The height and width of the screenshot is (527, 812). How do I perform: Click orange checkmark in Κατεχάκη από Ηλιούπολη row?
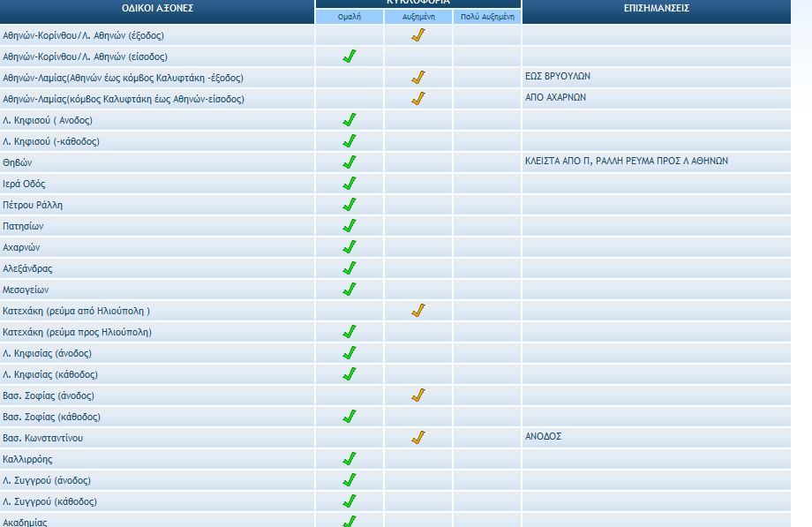(x=418, y=311)
